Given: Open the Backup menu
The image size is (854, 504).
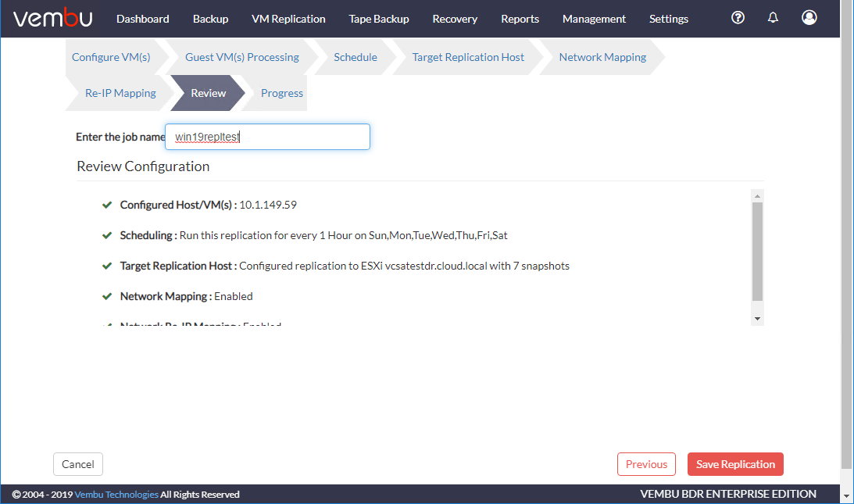Looking at the screenshot, I should pos(210,19).
